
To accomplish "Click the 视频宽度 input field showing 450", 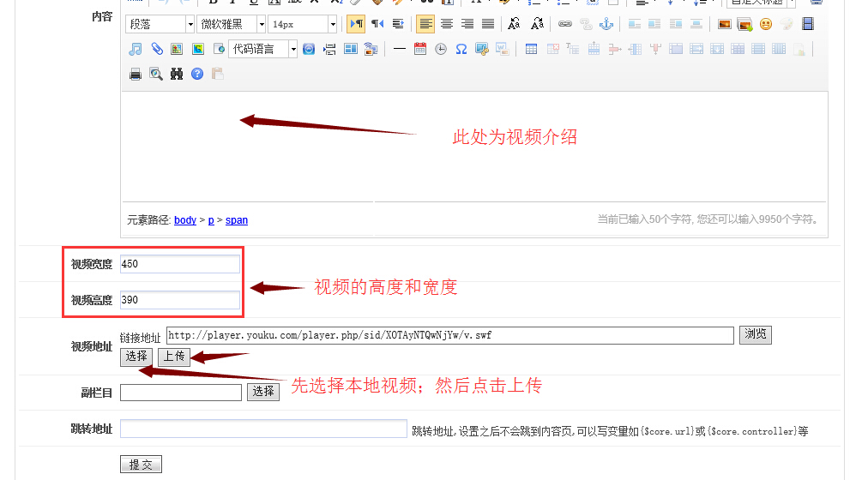I will tap(180, 264).
